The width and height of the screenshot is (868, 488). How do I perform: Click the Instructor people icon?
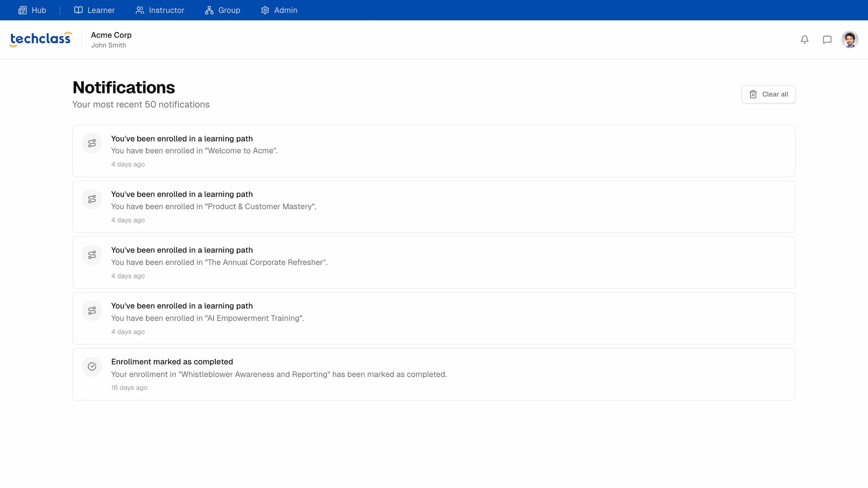pos(140,10)
